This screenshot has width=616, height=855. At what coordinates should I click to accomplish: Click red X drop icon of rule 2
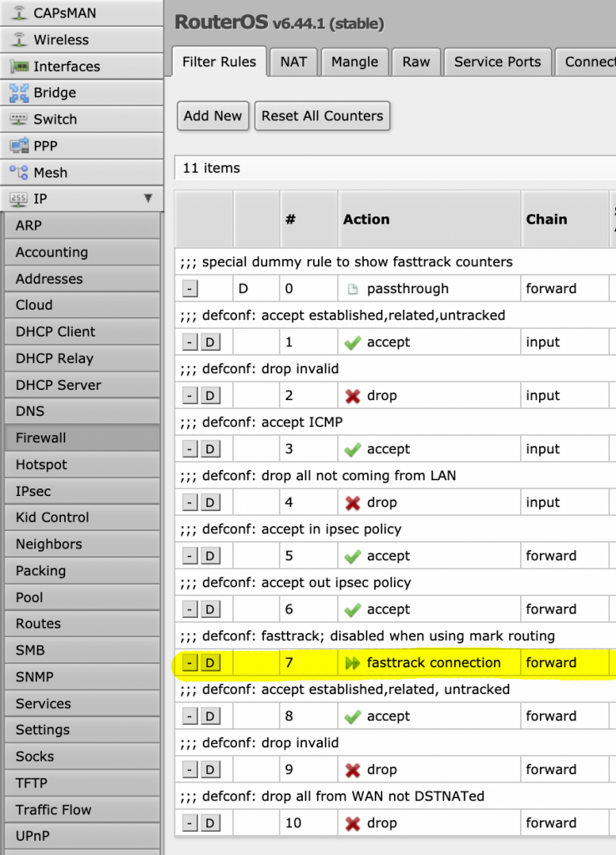pyautogui.click(x=353, y=396)
